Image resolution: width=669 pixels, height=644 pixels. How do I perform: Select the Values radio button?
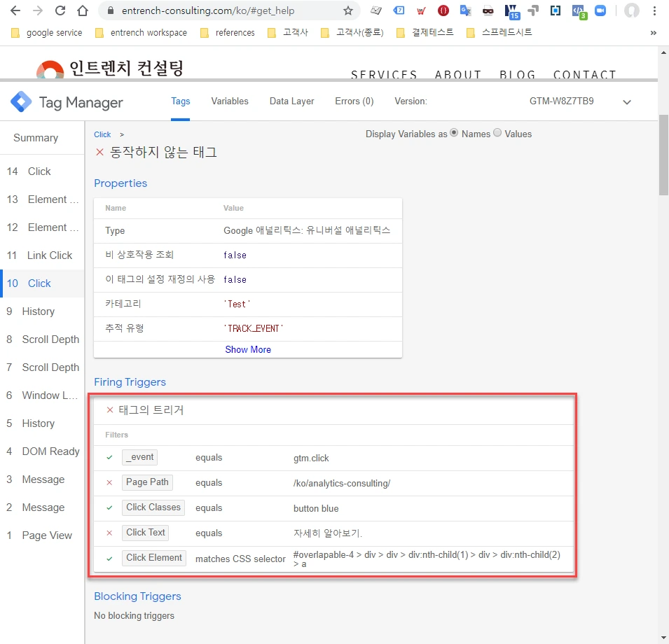pyautogui.click(x=497, y=133)
